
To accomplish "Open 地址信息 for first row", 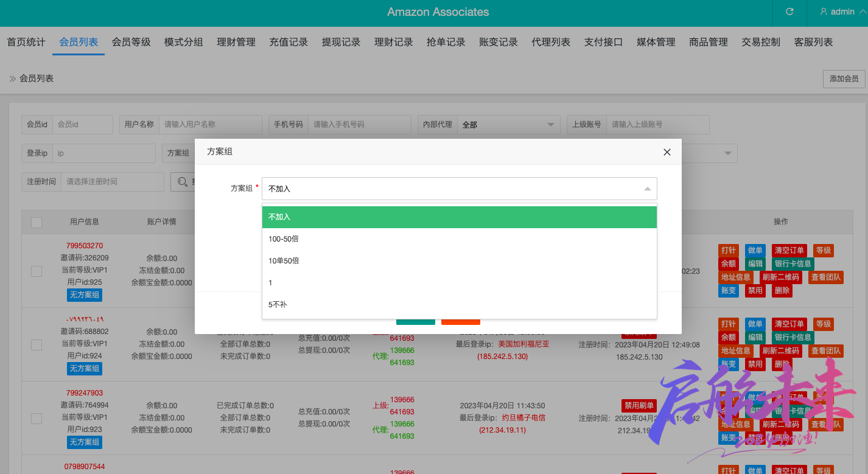I will pos(736,277).
